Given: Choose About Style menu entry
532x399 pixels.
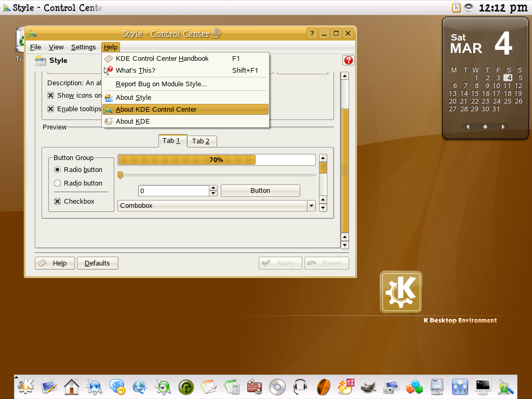Looking at the screenshot, I should tap(185, 97).
